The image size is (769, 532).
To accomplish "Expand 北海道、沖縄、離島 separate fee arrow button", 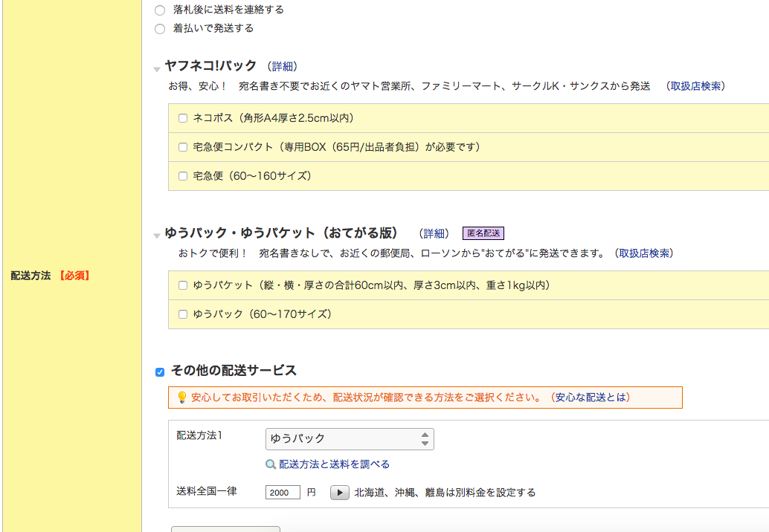I will (x=340, y=493).
